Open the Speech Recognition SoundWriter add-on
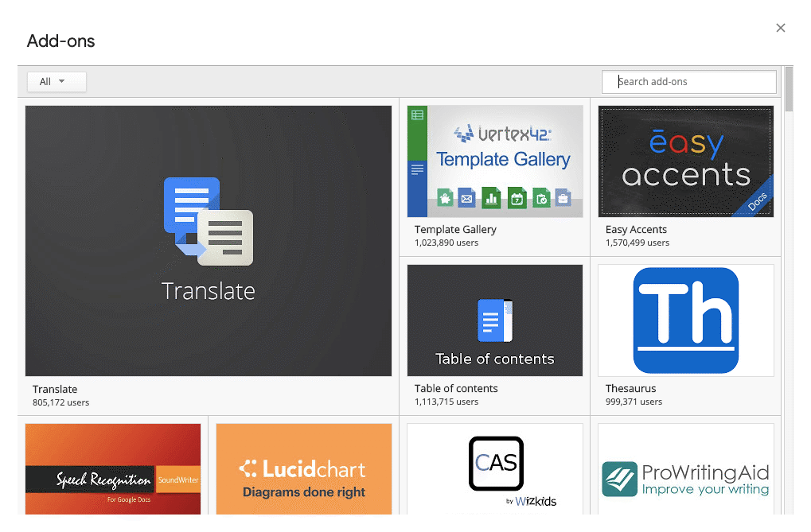This screenshot has height=532, width=811. coord(113,469)
